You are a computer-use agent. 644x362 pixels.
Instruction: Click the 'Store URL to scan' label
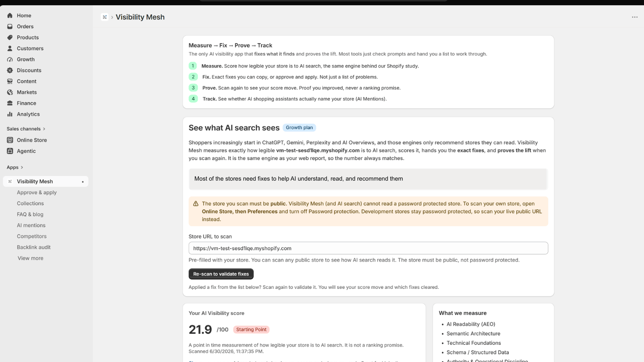(x=210, y=237)
